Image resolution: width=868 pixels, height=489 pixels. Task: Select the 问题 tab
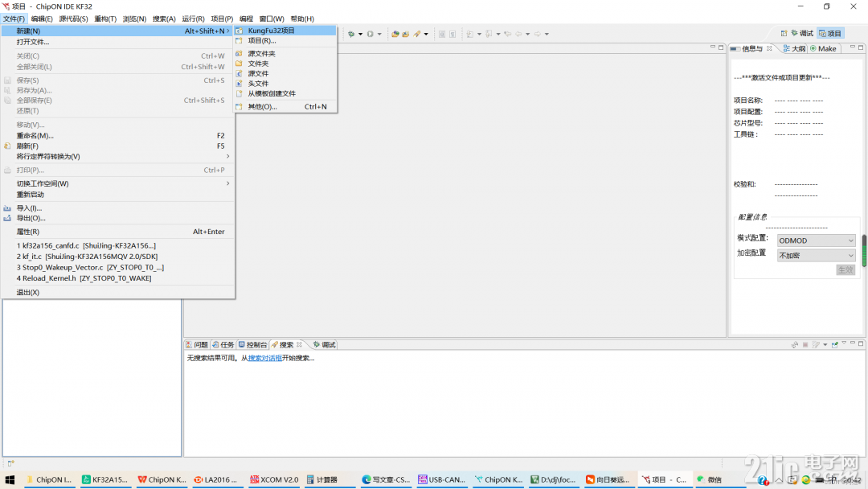click(x=197, y=344)
